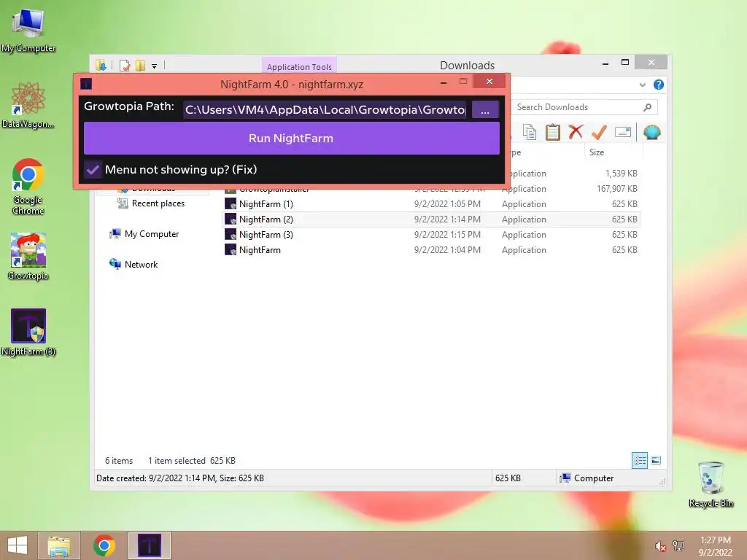
Task: Open Downloads window help icon
Action: click(659, 85)
